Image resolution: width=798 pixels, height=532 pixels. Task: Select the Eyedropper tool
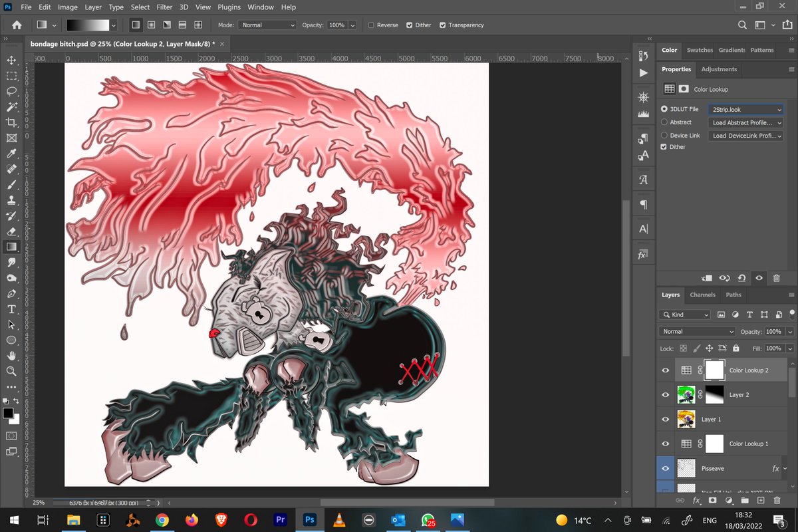11,154
